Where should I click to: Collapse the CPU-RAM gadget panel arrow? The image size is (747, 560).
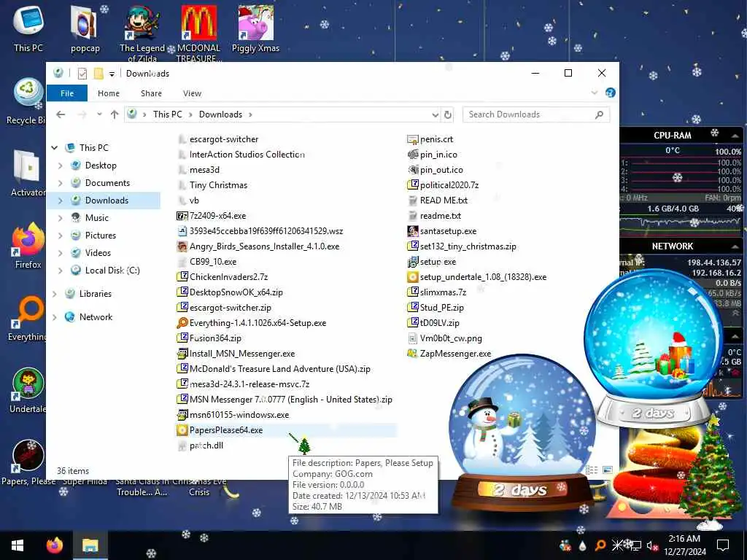(x=735, y=136)
